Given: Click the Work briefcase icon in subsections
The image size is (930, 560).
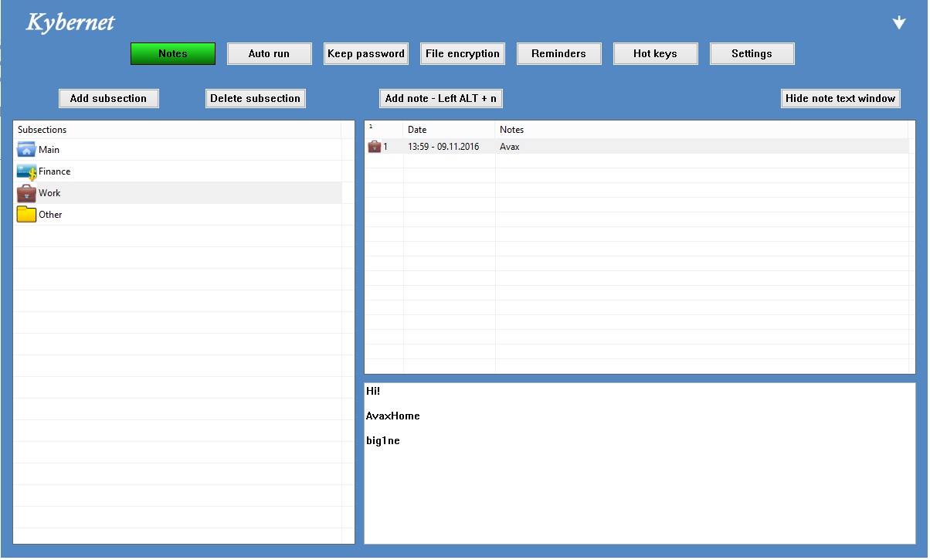Looking at the screenshot, I should point(26,193).
